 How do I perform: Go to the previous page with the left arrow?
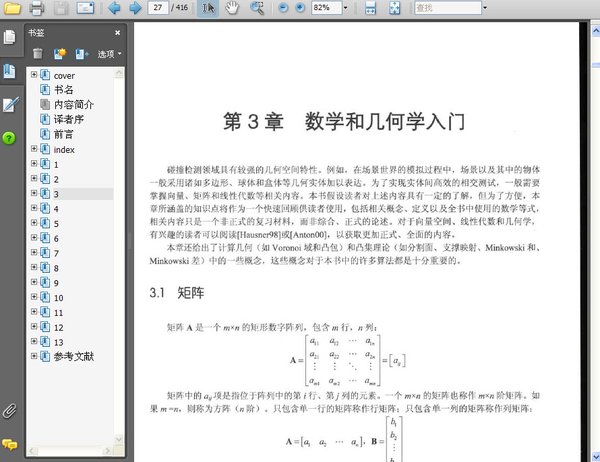tap(114, 8)
